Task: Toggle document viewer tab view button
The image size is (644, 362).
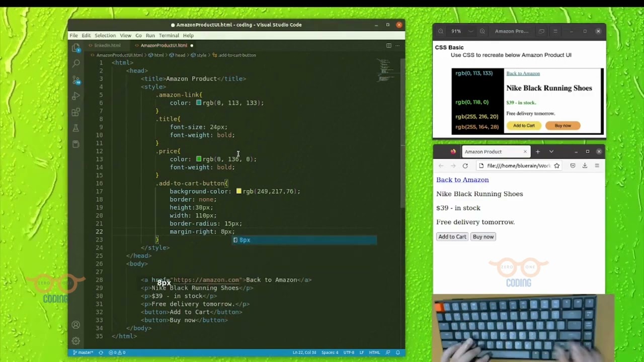Action: (541, 31)
